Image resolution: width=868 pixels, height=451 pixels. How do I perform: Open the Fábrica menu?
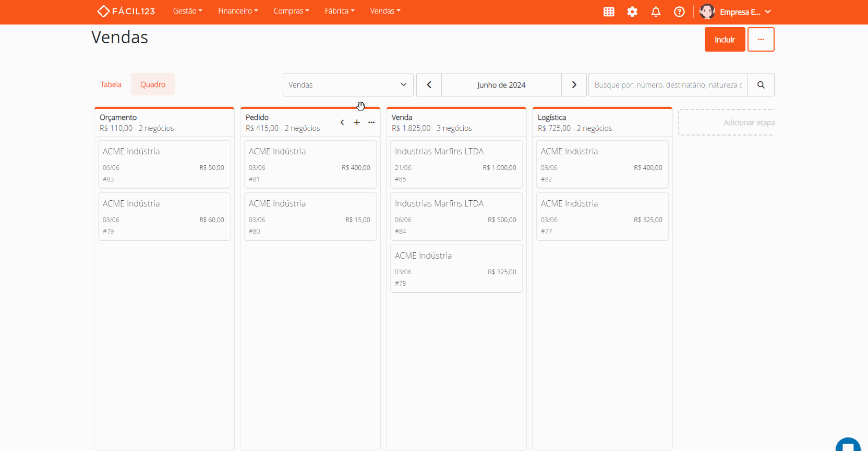(x=339, y=11)
